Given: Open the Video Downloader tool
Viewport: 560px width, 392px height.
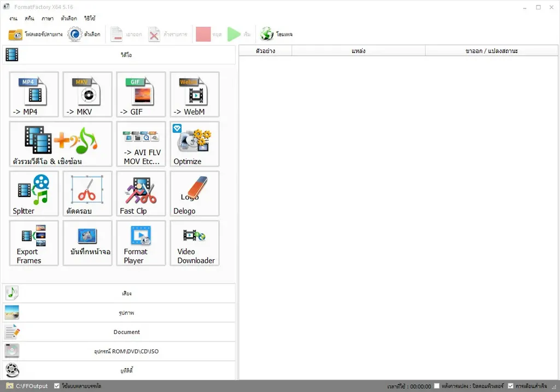Looking at the screenshot, I should tap(195, 243).
